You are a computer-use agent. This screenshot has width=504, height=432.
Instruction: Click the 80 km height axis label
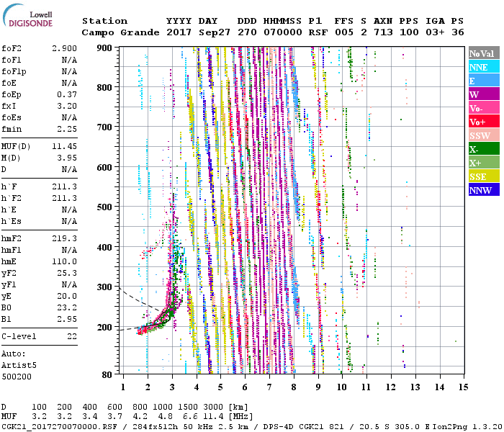pos(107,374)
